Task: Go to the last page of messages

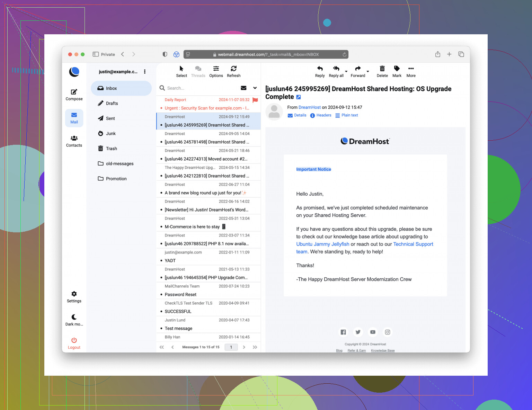Action: click(255, 347)
